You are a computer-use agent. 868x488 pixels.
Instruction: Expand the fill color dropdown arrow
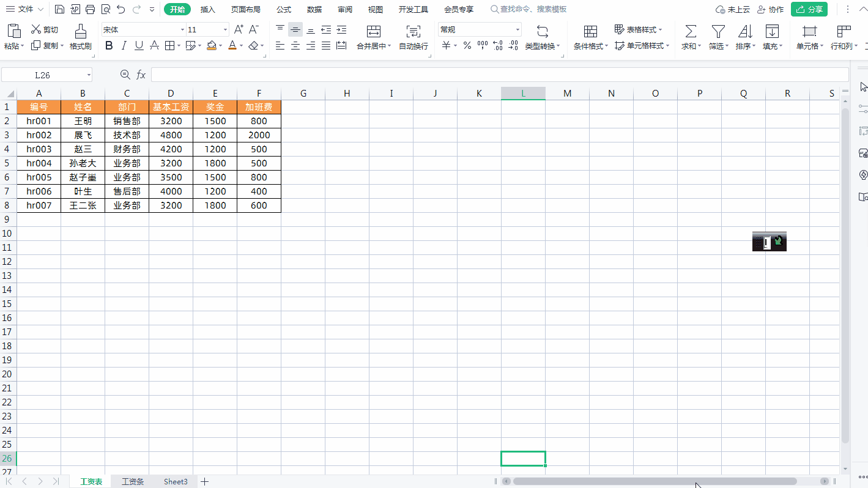pyautogui.click(x=220, y=45)
